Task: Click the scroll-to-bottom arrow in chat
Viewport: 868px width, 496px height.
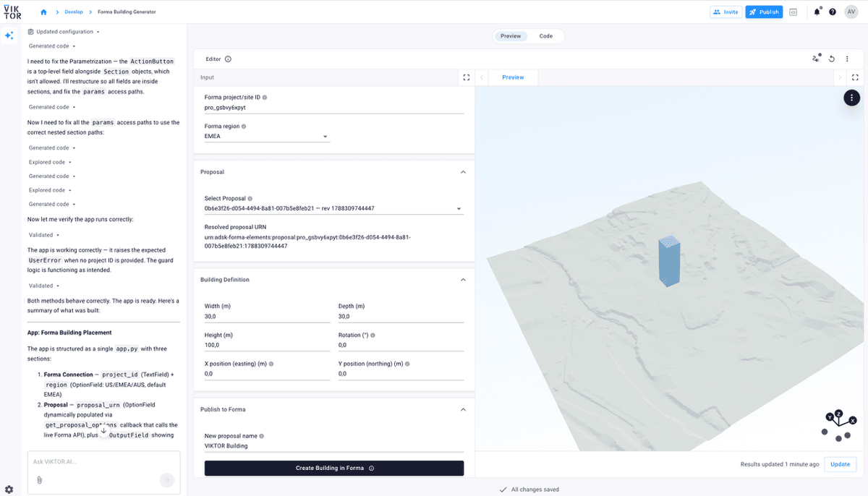Action: 103,430
